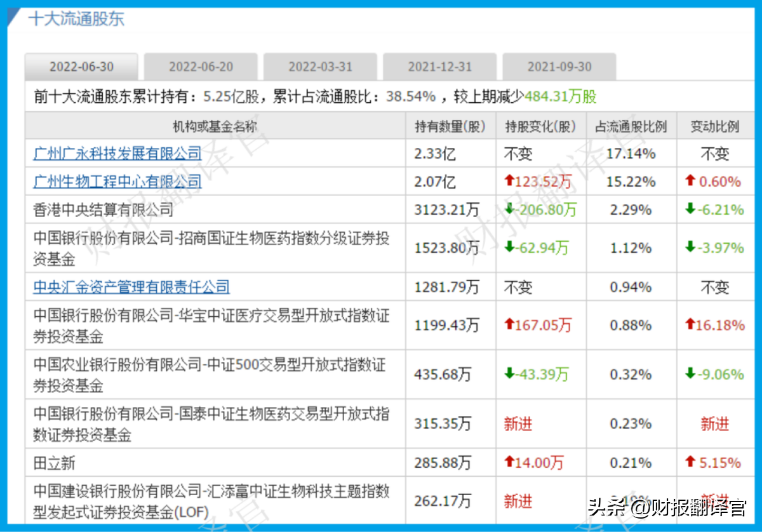Click the 十大流通股东 section title

point(76,18)
